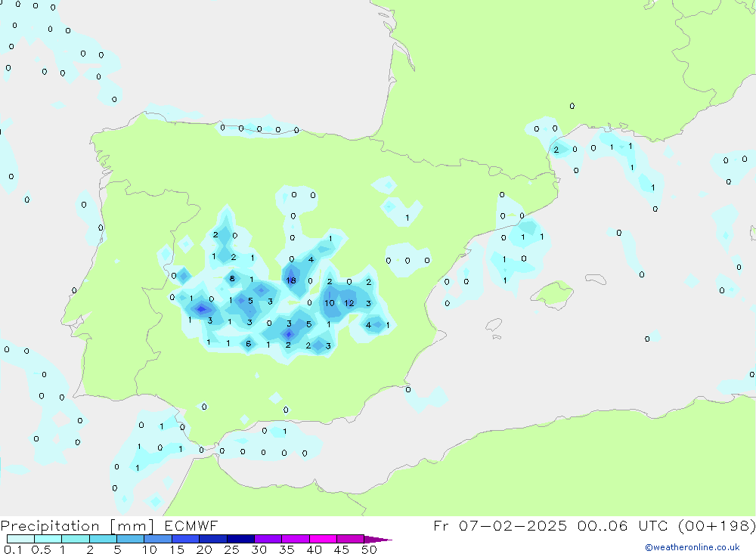This screenshot has height=554, width=756.
Task: Click the legend label '0.5'
Action: pyautogui.click(x=41, y=549)
